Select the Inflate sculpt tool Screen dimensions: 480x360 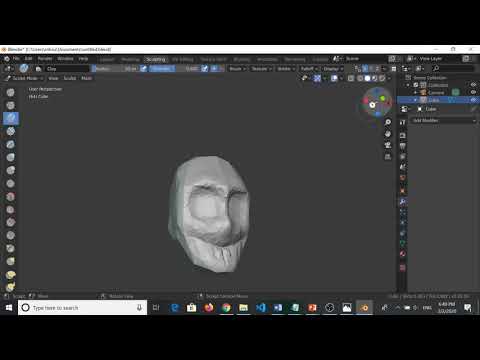pyautogui.click(x=11, y=157)
